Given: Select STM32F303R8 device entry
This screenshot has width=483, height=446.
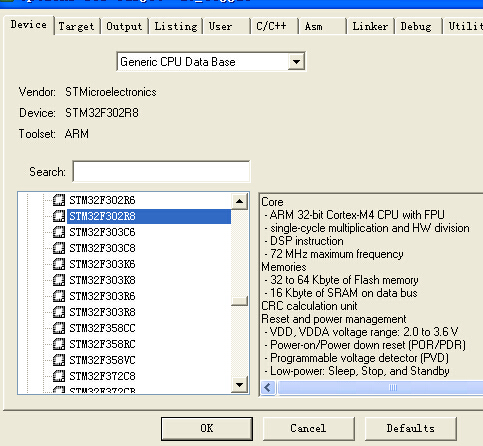Looking at the screenshot, I should tap(102, 312).
